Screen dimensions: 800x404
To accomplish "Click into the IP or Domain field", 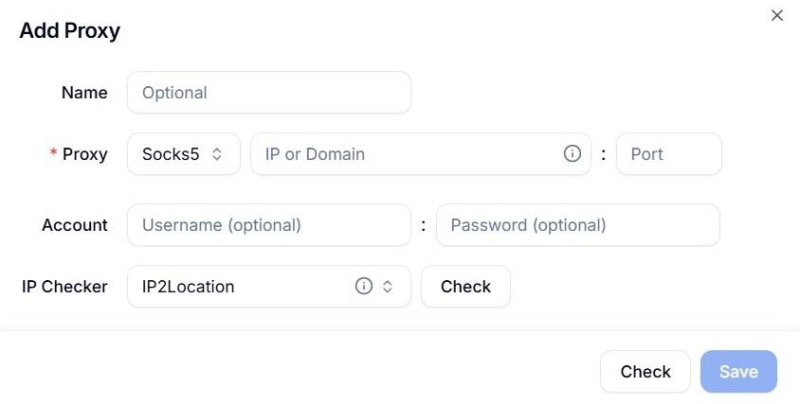I will pyautogui.click(x=420, y=154).
